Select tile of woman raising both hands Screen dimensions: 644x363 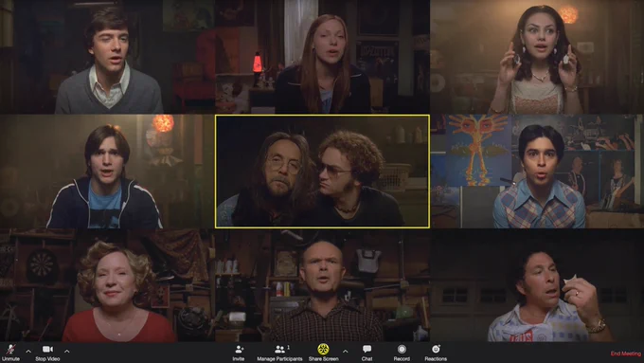(x=537, y=57)
